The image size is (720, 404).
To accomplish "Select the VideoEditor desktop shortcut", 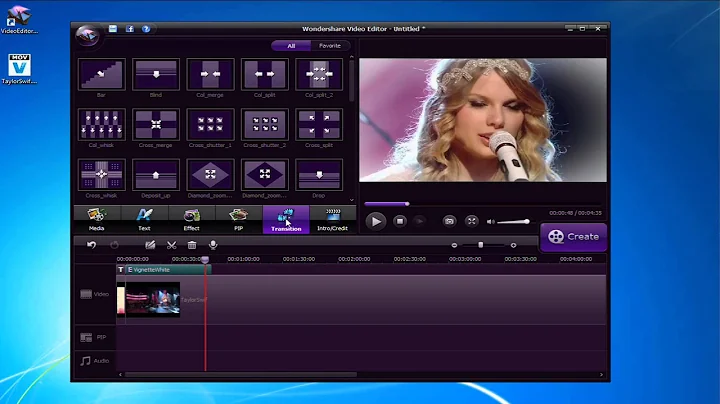I will (x=19, y=19).
